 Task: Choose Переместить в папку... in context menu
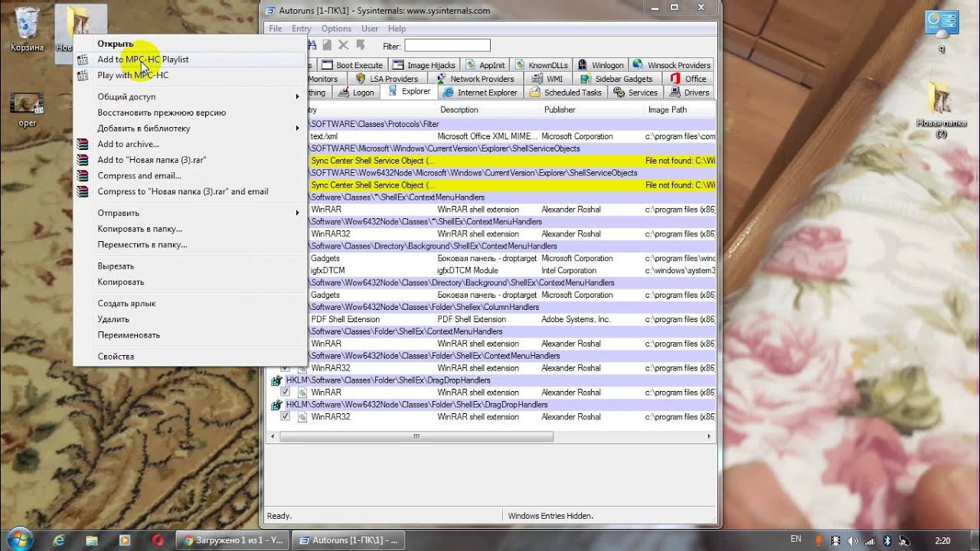(190, 245)
